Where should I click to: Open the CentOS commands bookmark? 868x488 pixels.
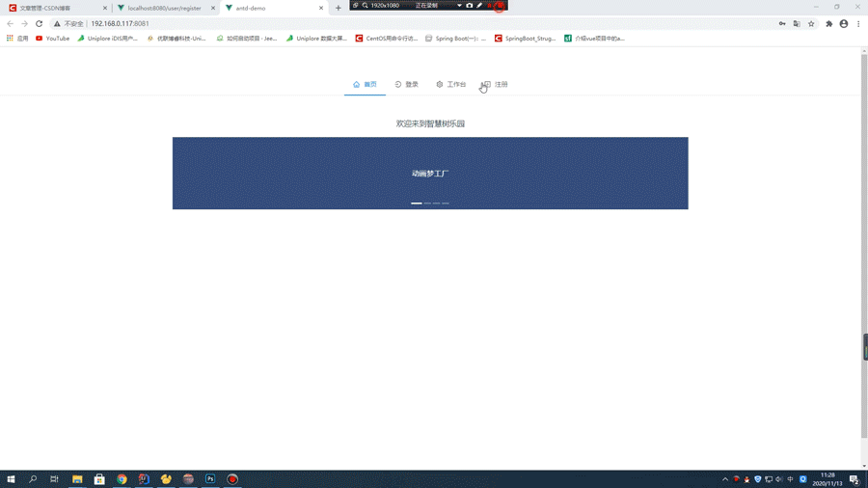pyautogui.click(x=387, y=39)
